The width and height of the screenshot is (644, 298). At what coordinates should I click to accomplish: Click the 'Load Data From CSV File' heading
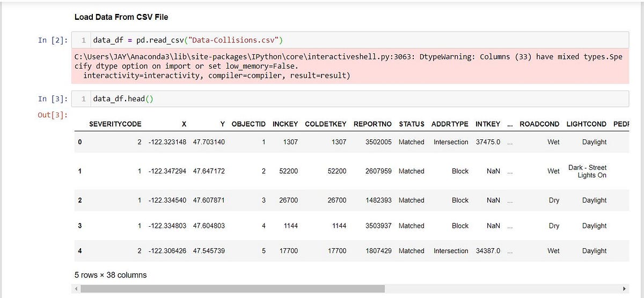pyautogui.click(x=121, y=17)
